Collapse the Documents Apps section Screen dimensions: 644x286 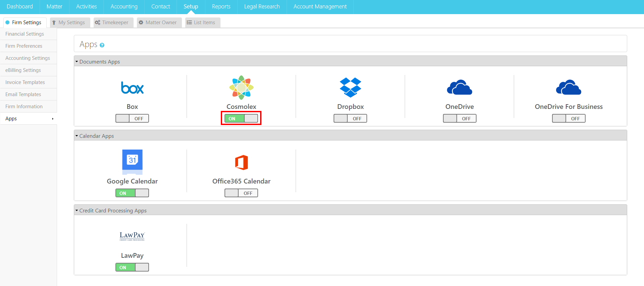coord(77,62)
